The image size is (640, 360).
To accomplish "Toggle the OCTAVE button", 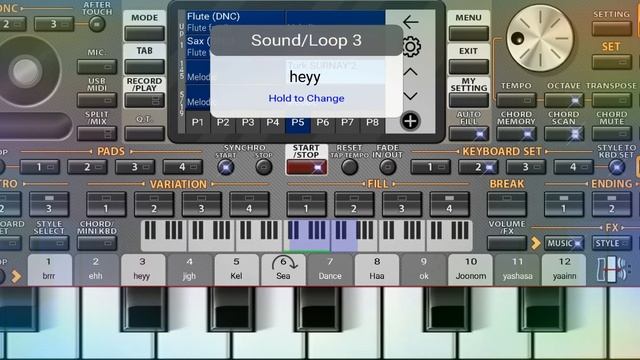I will pos(564,100).
